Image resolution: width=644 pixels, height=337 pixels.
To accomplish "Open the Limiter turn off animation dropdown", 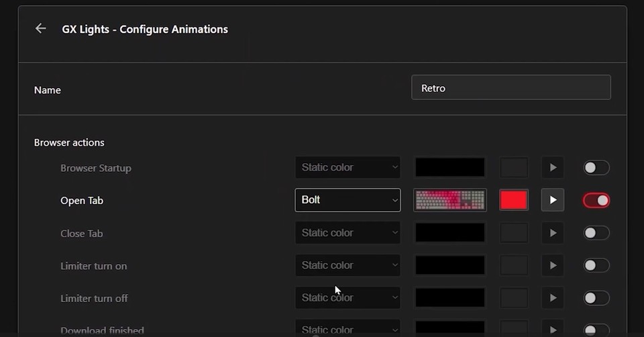I will [347, 298].
